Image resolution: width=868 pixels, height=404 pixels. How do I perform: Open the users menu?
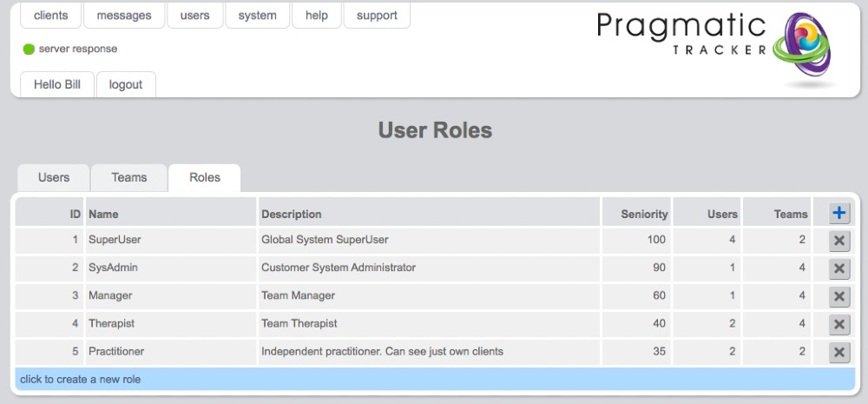click(x=194, y=16)
